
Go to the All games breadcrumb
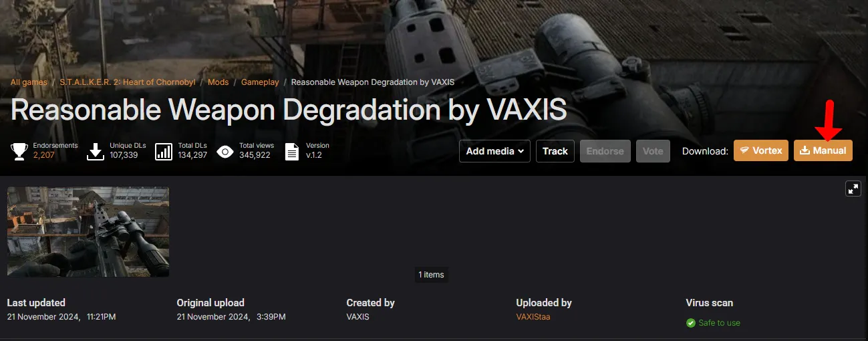pos(29,82)
